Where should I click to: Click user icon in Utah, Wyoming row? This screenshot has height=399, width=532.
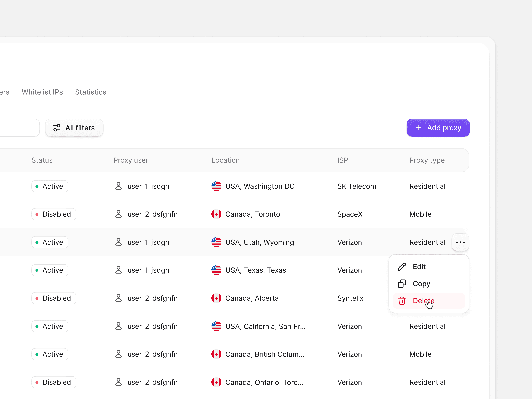click(118, 242)
